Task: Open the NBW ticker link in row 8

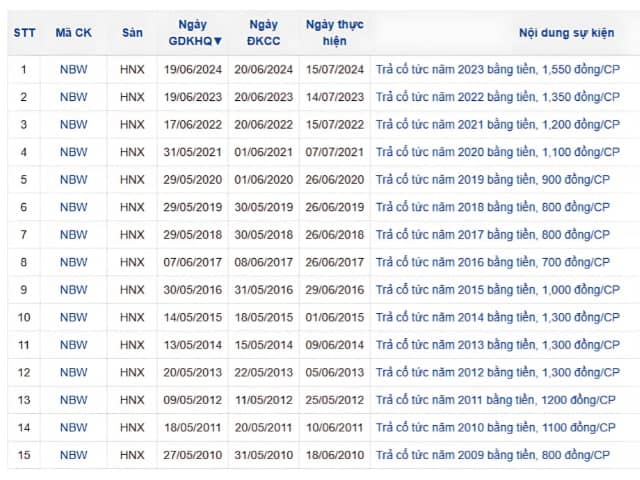Action: [73, 262]
